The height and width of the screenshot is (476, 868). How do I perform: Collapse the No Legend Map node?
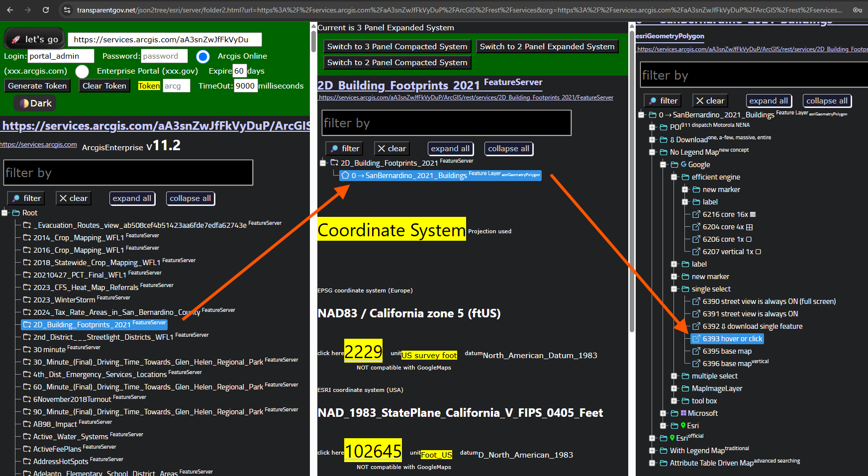(652, 152)
